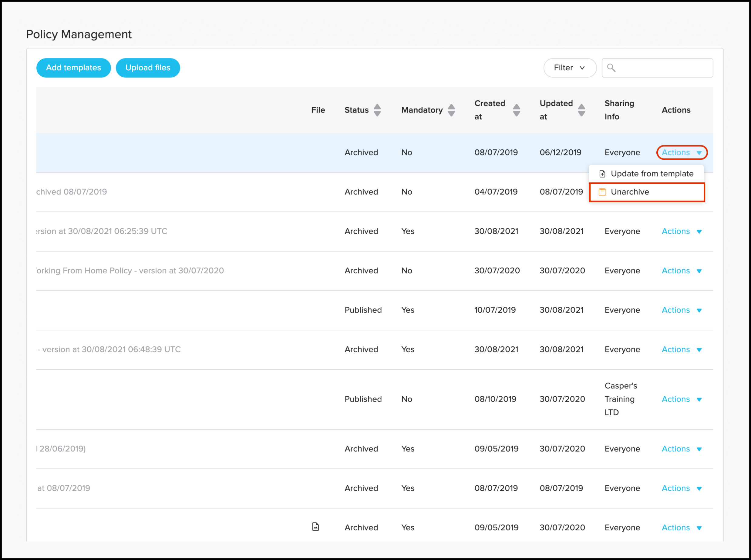Click the search magnifier icon

[x=611, y=68]
